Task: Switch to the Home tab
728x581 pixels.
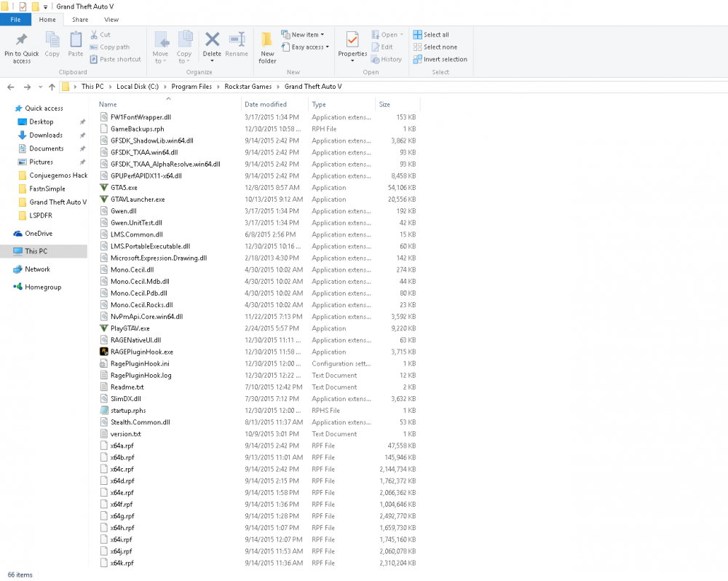Action: [x=47, y=20]
